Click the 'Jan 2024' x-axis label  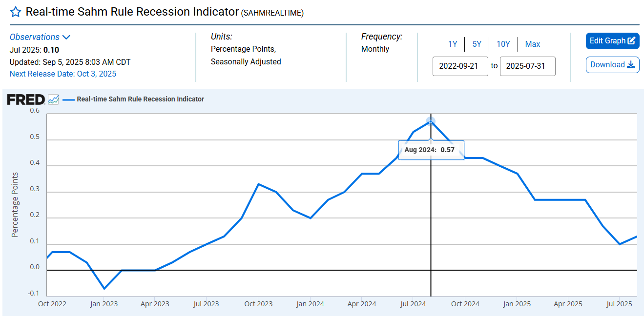click(310, 304)
